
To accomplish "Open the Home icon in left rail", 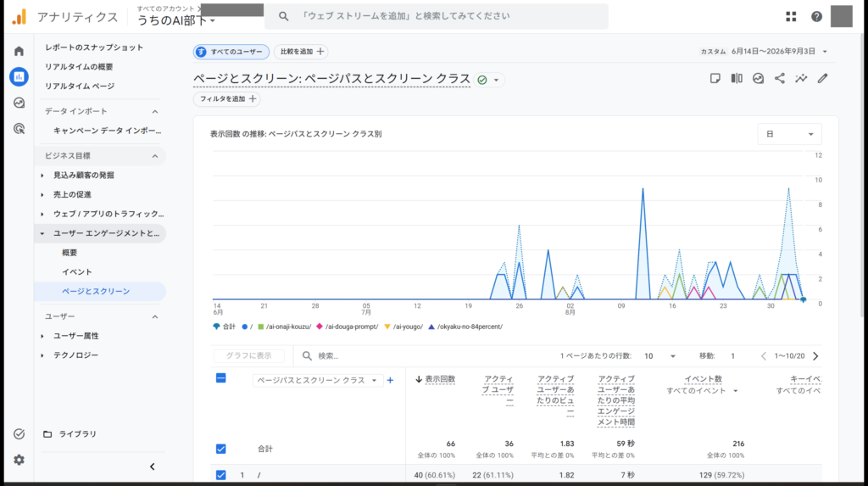I will 19,51.
